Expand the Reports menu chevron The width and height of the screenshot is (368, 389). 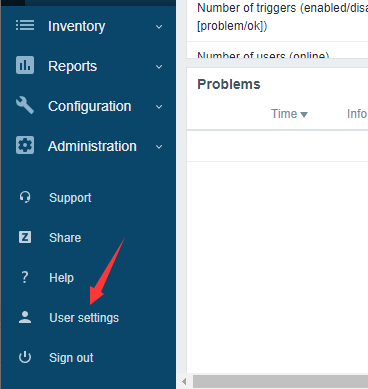(159, 67)
